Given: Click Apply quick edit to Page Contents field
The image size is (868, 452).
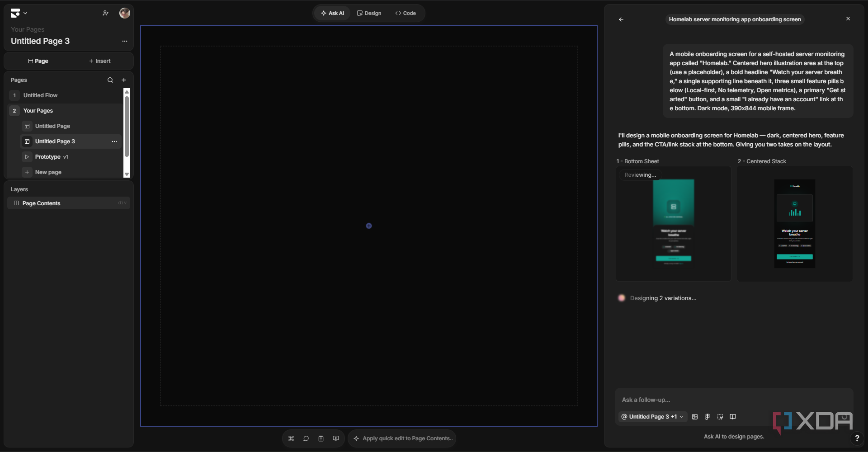Looking at the screenshot, I should point(402,438).
